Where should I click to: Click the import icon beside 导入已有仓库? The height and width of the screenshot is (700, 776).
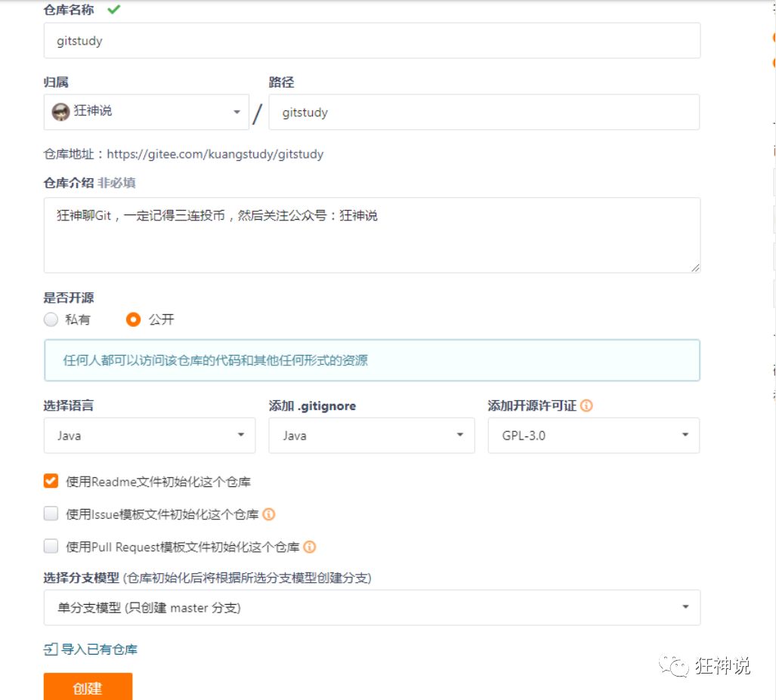point(51,649)
